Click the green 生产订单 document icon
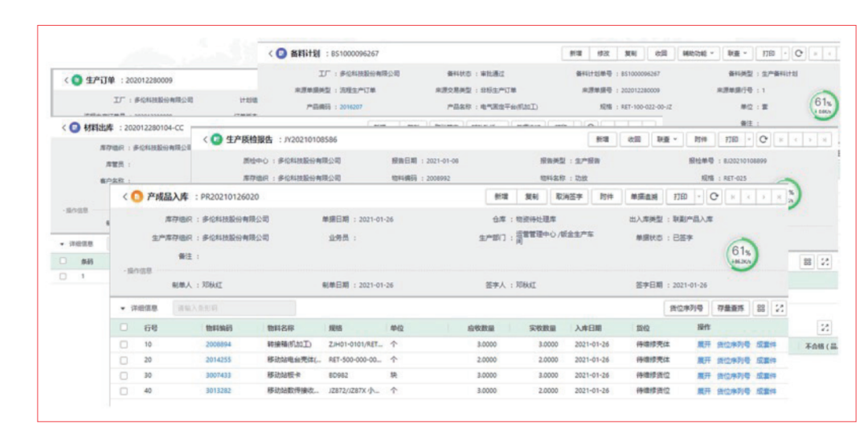868x441 pixels. tap(77, 80)
